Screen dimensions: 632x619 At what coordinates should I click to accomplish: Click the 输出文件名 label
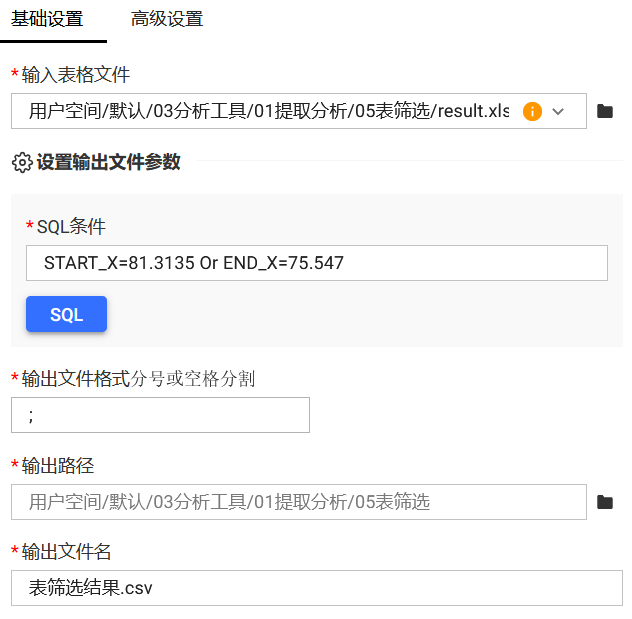pos(66,551)
